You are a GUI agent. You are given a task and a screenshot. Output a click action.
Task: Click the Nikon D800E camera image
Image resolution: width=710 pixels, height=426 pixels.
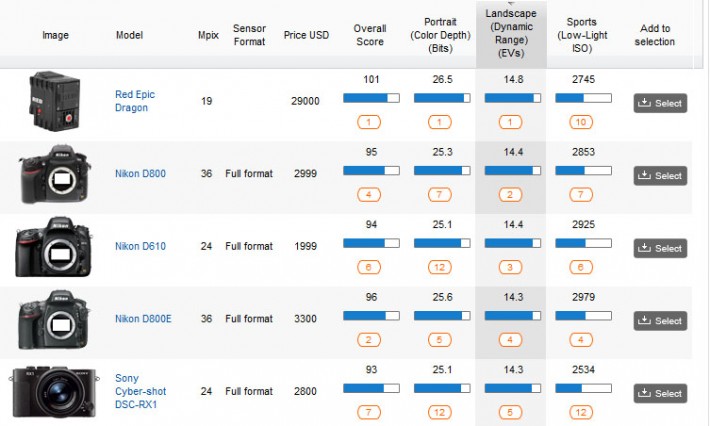(55, 319)
